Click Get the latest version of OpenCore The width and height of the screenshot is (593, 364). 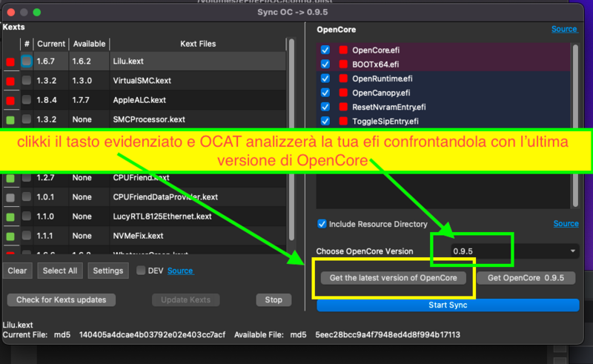[394, 278]
